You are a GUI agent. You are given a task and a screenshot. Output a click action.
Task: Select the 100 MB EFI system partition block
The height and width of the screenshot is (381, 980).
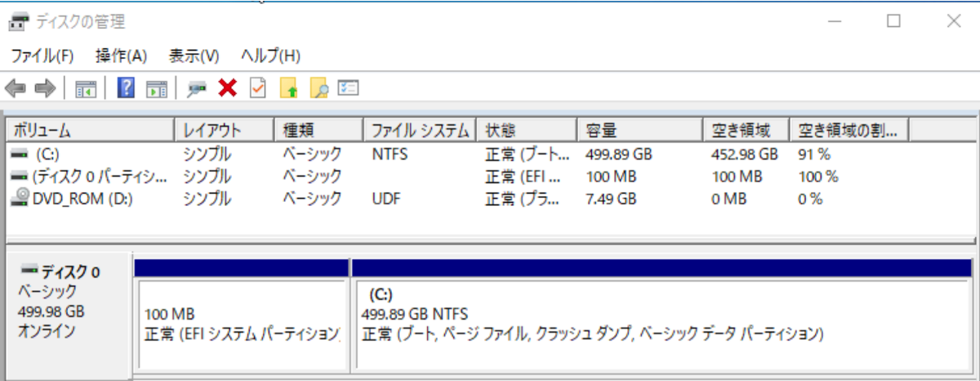coord(242,325)
